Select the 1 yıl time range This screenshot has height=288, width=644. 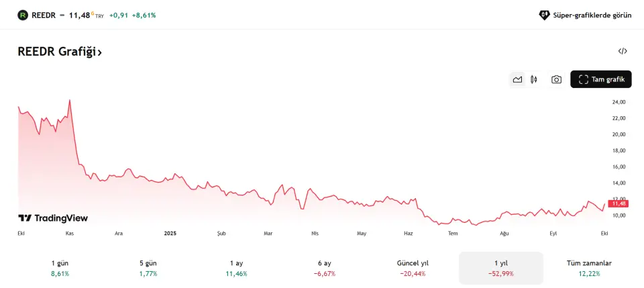(500, 268)
